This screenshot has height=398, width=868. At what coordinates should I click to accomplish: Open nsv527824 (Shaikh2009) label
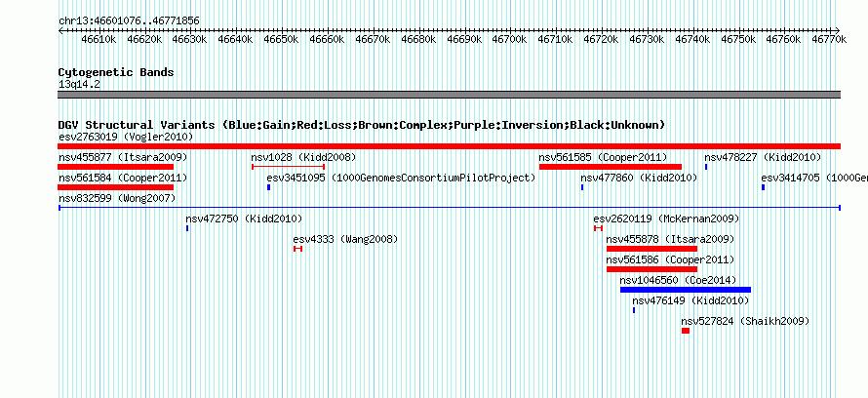[745, 321]
